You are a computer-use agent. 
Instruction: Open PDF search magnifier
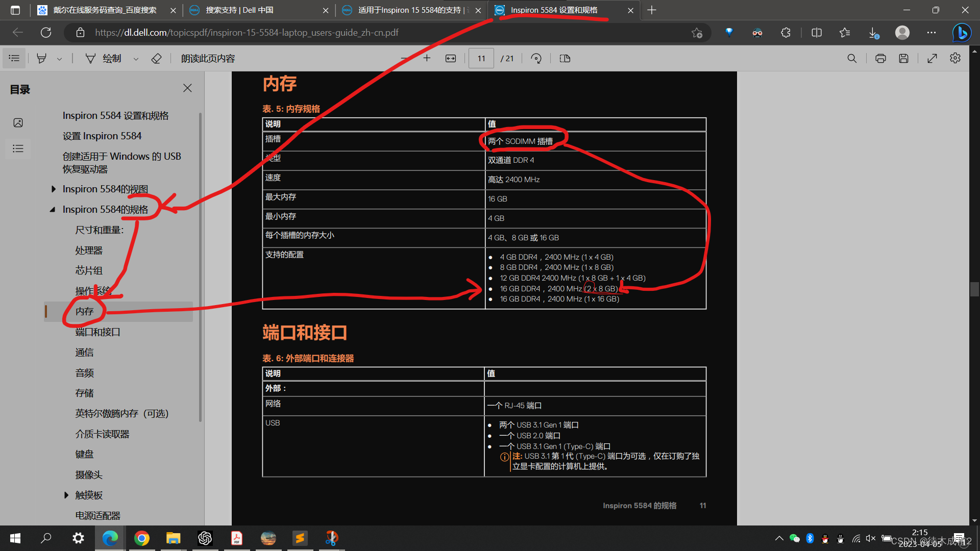(852, 58)
